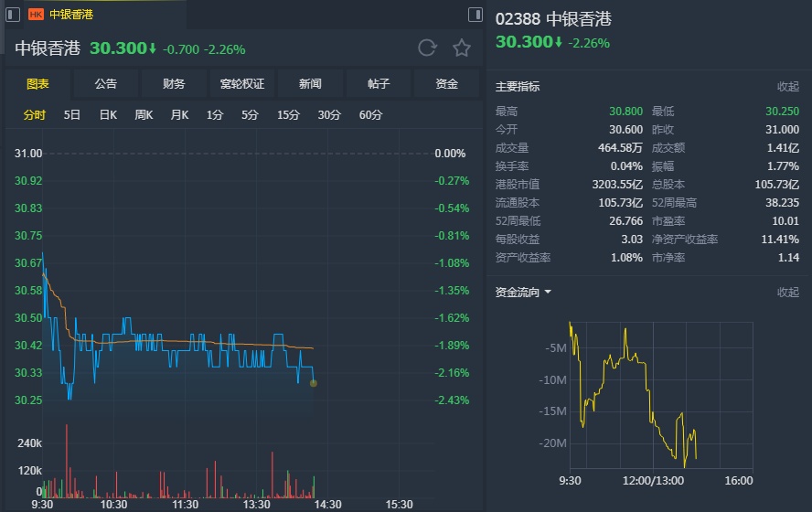Image resolution: width=812 pixels, height=512 pixels.
Task: Select the 窝轮权证 warrants tab
Action: [242, 84]
